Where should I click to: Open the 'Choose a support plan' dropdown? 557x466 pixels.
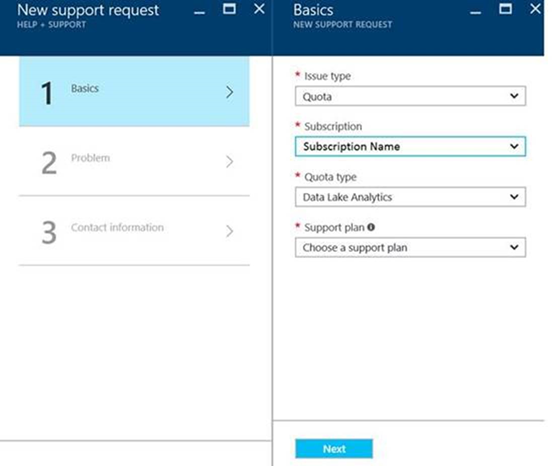(410, 247)
